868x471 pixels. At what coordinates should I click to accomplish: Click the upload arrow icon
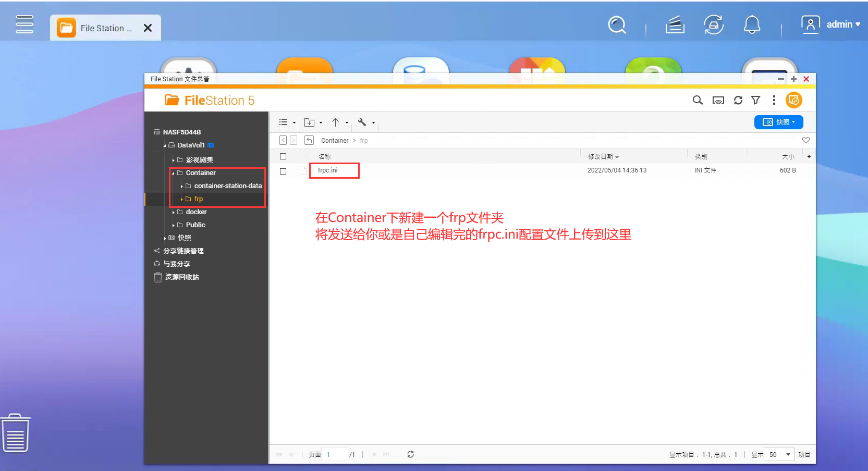(335, 122)
